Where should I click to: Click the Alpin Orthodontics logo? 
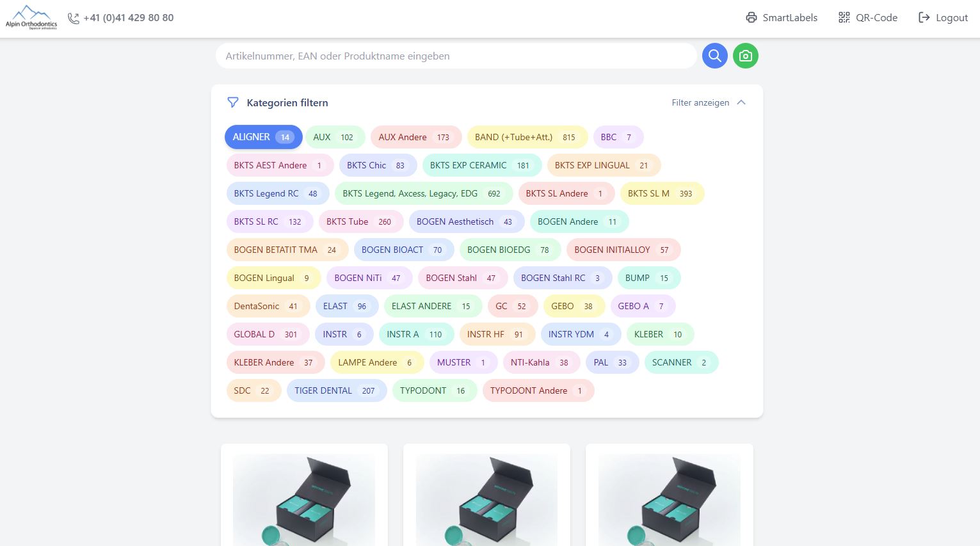pyautogui.click(x=31, y=17)
